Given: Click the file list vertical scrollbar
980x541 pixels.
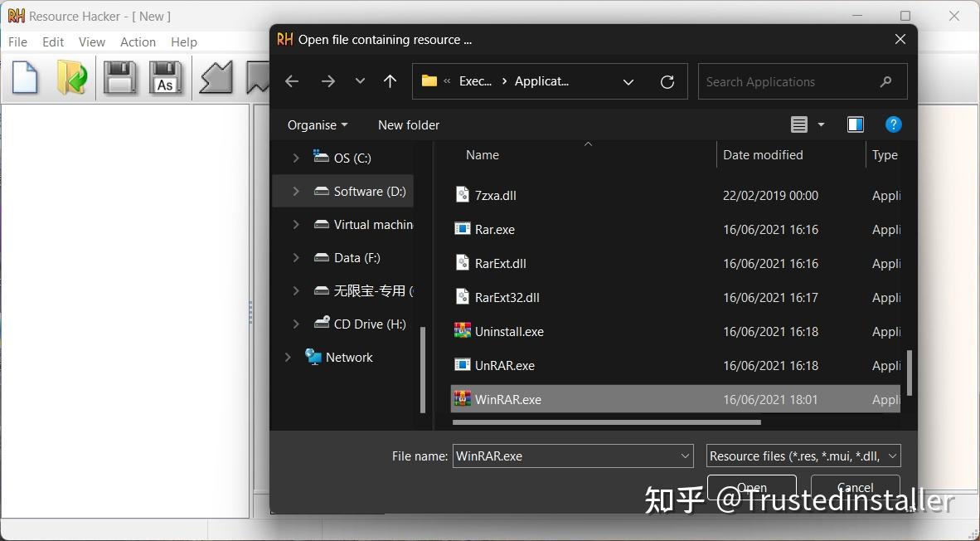Looking at the screenshot, I should coord(909,373).
